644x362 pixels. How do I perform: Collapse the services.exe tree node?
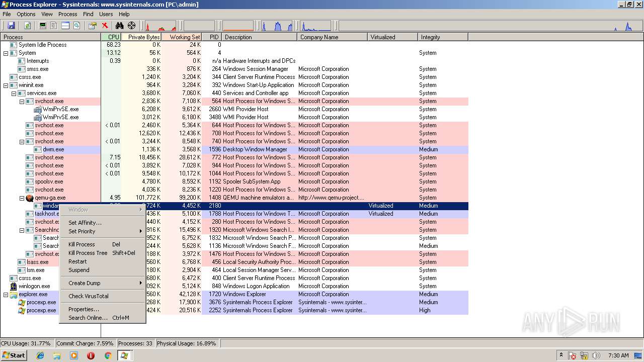(14, 93)
